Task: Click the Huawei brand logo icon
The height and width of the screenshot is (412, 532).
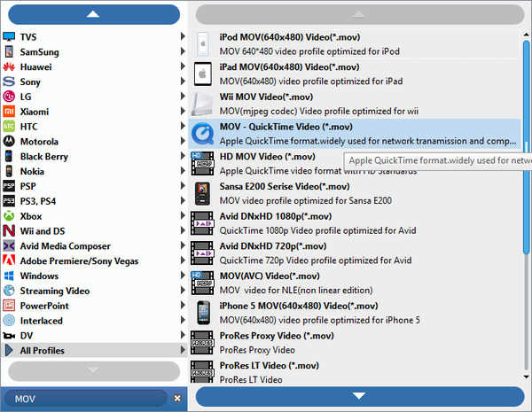Action: pos(9,66)
